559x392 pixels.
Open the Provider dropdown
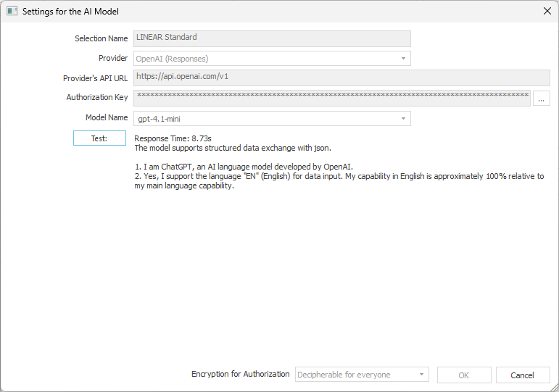(x=272, y=59)
